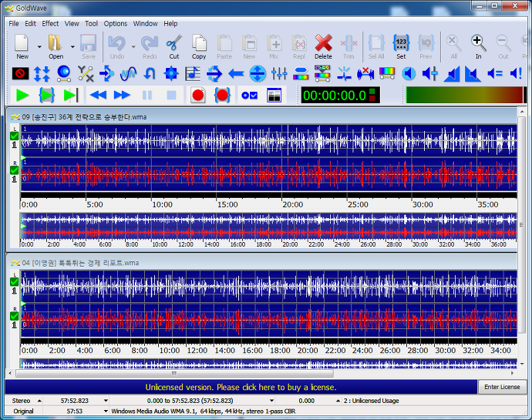Click the Fade in volume icon
532x420 pixels.
coord(452,73)
